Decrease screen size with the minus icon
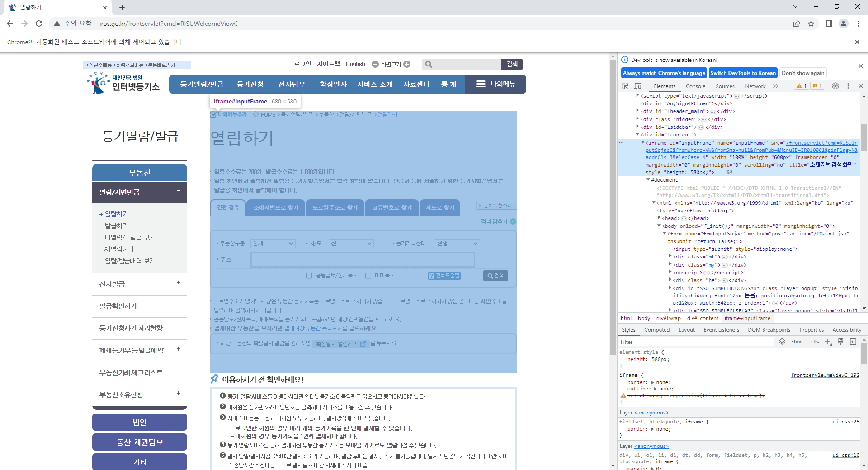The image size is (868, 470). click(375, 64)
